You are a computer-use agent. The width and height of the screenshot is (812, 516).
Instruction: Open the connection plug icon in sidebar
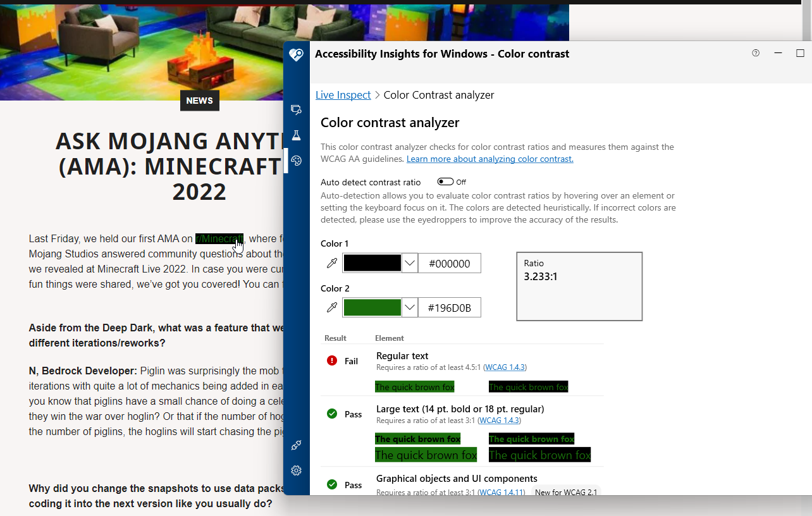point(296,445)
